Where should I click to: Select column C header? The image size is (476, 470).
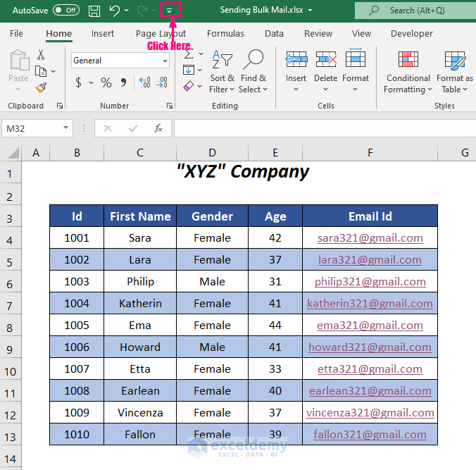(x=140, y=152)
